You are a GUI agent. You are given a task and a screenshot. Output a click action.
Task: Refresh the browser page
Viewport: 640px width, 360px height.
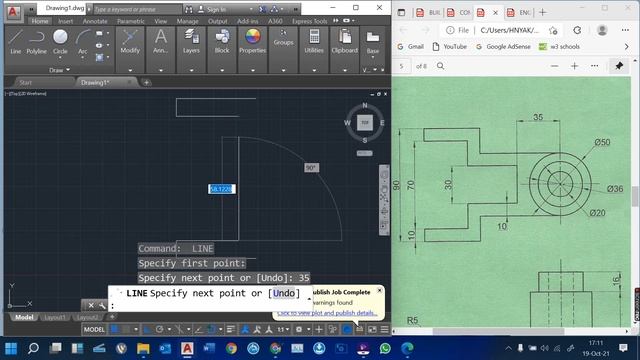pyautogui.click(x=577, y=30)
